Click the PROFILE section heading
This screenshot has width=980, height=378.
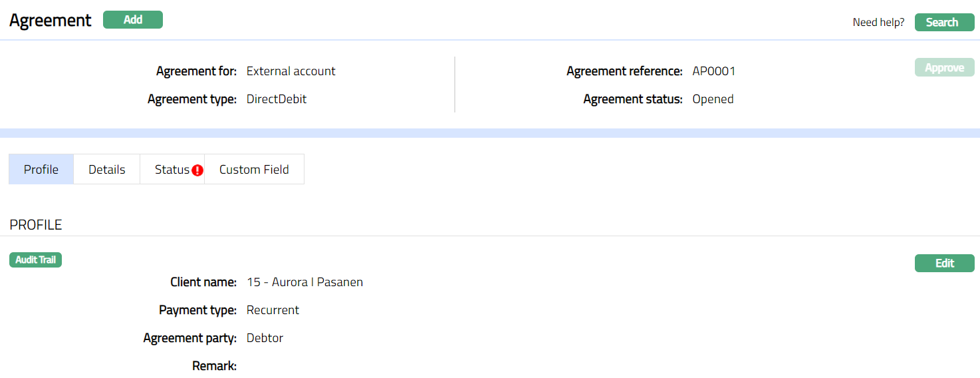coord(36,225)
